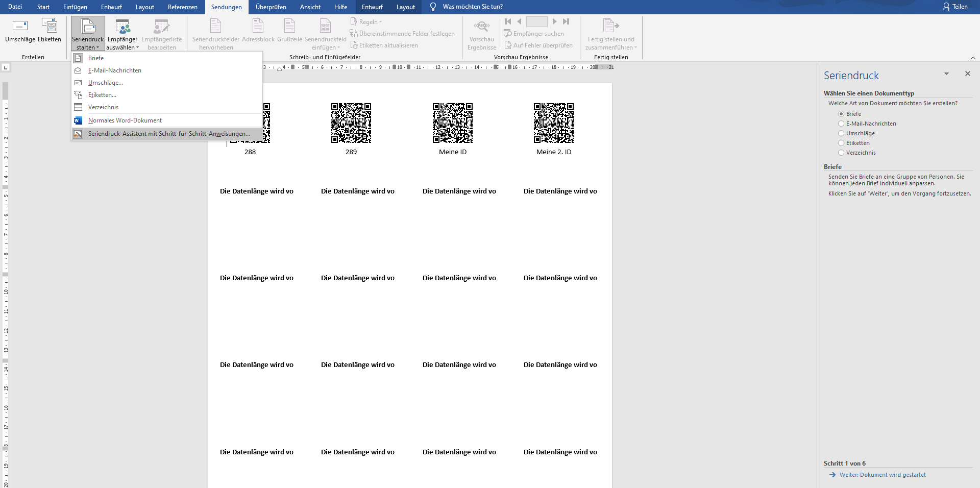Open Seriendruck starten dropdown button
Image resolution: width=980 pixels, height=488 pixels.
pos(88,34)
